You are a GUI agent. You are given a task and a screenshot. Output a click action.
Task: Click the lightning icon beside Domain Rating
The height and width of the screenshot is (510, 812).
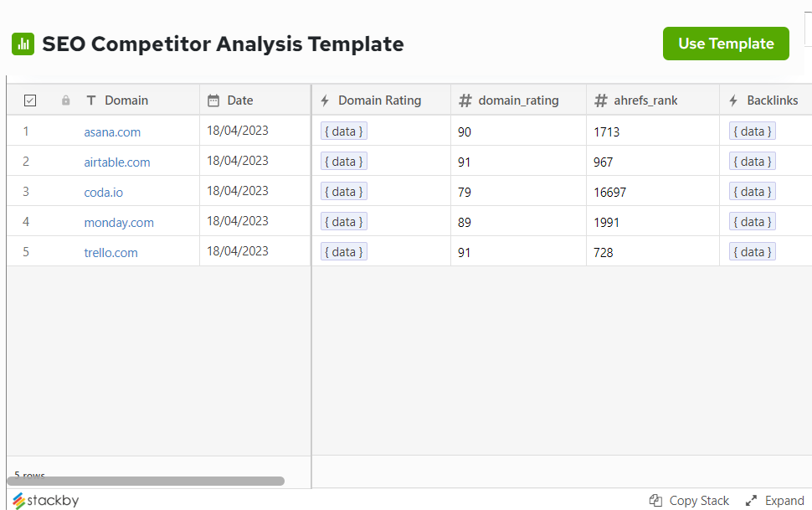pyautogui.click(x=325, y=100)
